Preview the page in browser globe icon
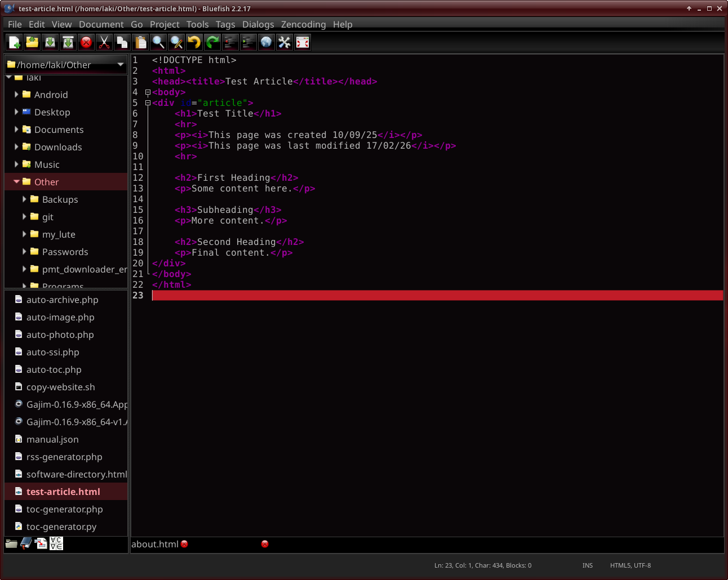728x580 pixels. (267, 42)
